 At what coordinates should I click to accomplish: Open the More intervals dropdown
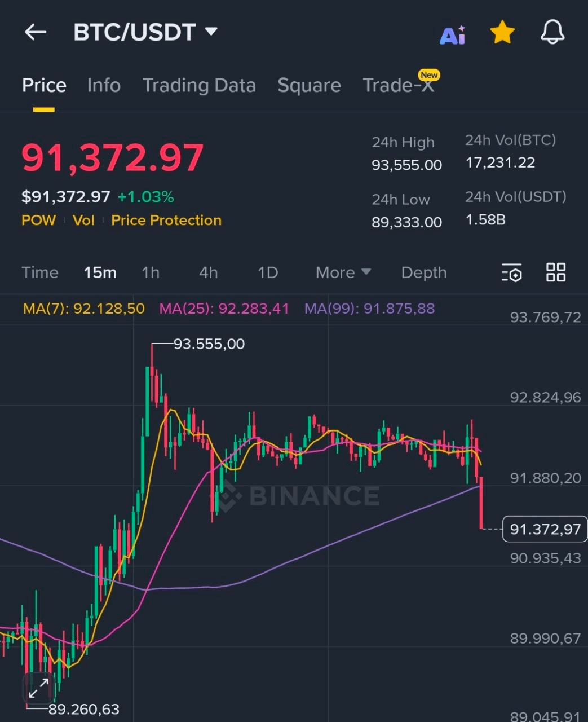343,272
